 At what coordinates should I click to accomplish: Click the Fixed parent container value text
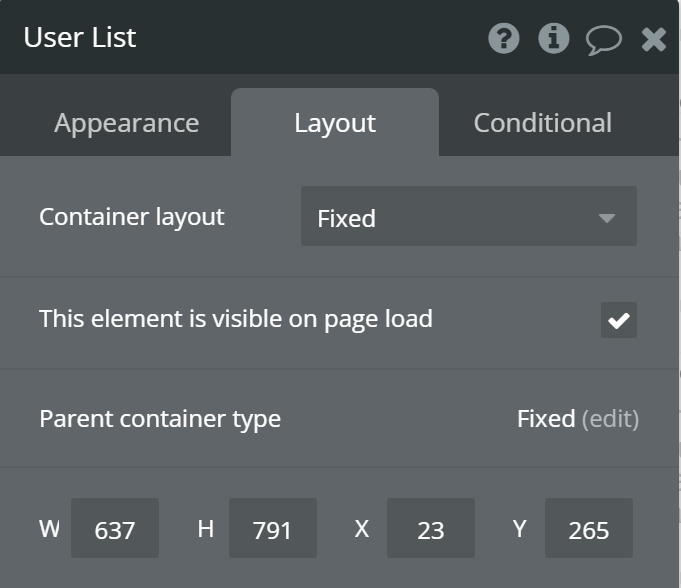pyautogui.click(x=545, y=419)
